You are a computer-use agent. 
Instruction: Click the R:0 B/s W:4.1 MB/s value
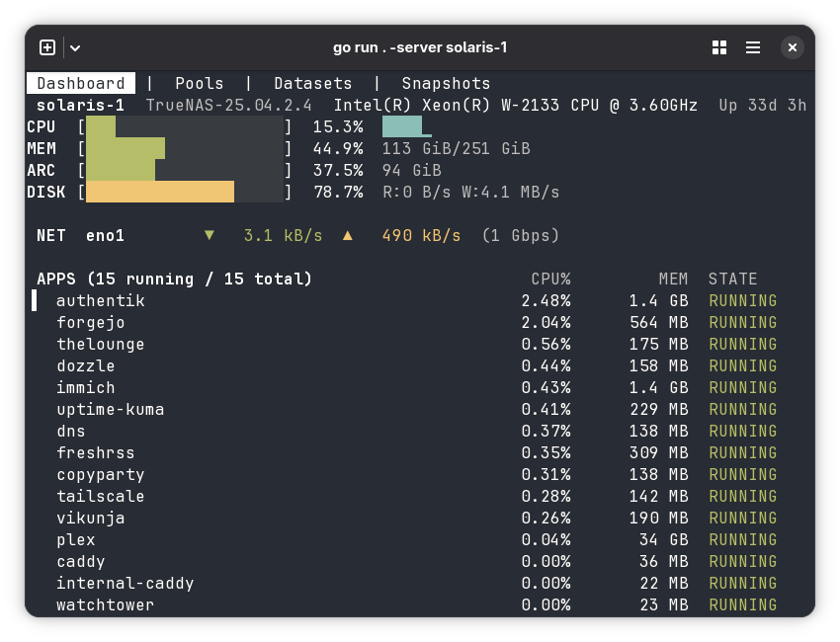pyautogui.click(x=470, y=192)
